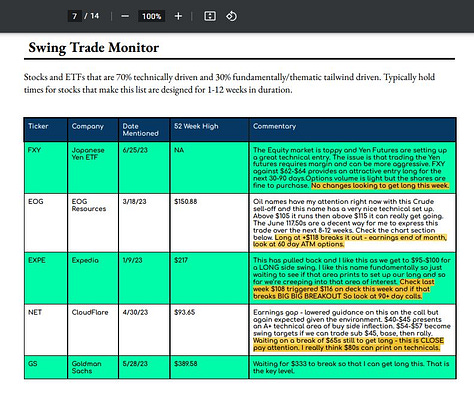Click the 'This has pulled back' Expedia commentary
The width and height of the screenshot is (474, 412).
tap(352, 278)
